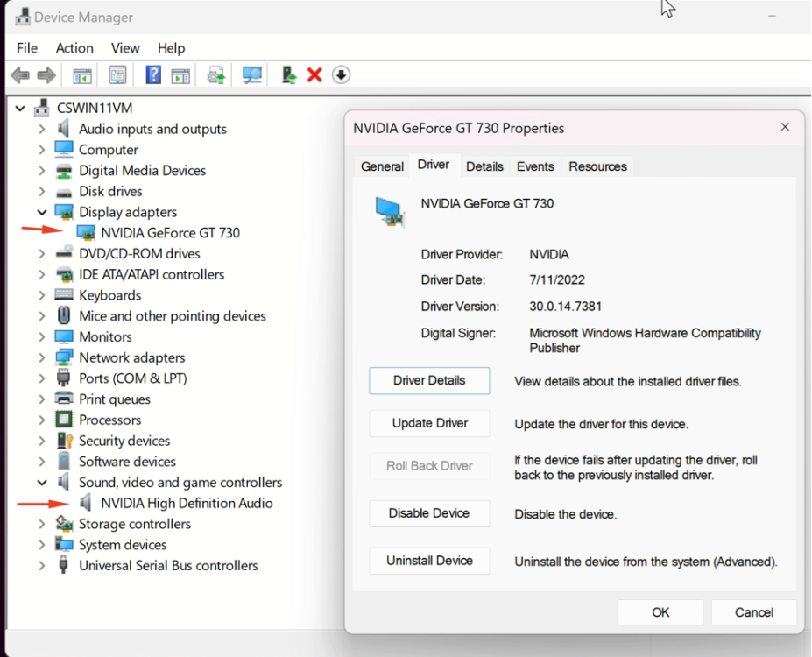812x657 pixels.
Task: Click the Monitors tree label
Action: [x=106, y=336]
